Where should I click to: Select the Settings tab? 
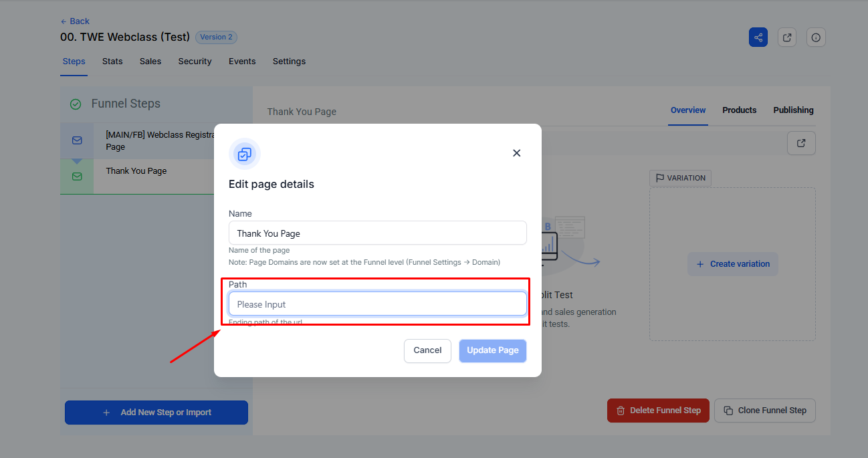click(x=289, y=62)
